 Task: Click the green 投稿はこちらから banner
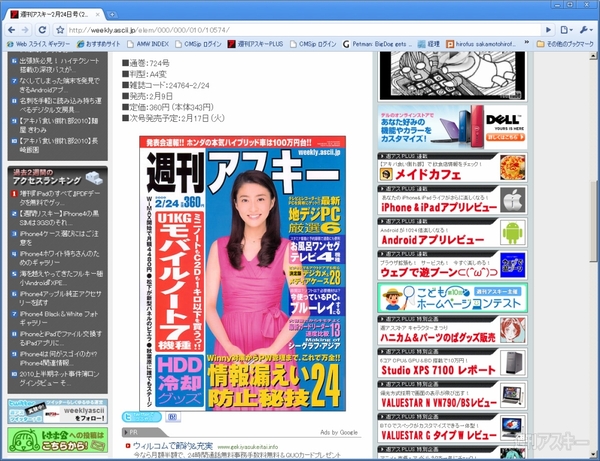pyautogui.click(x=57, y=440)
